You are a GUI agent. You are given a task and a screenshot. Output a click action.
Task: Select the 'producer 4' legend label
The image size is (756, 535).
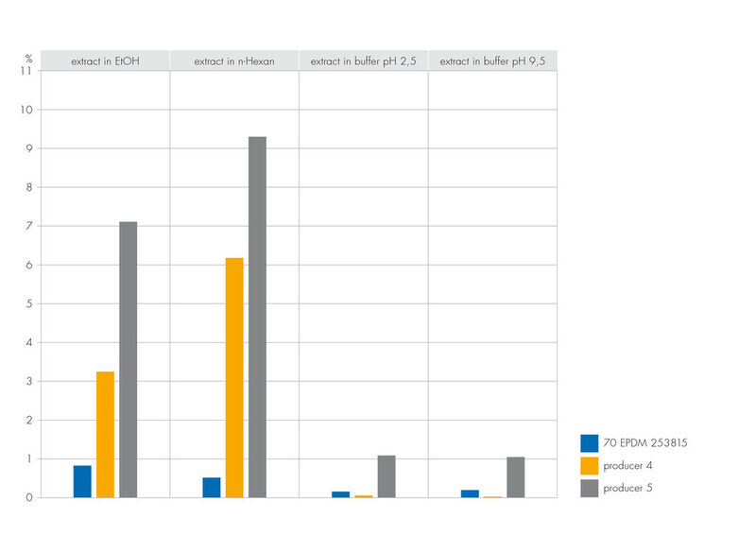click(x=627, y=466)
